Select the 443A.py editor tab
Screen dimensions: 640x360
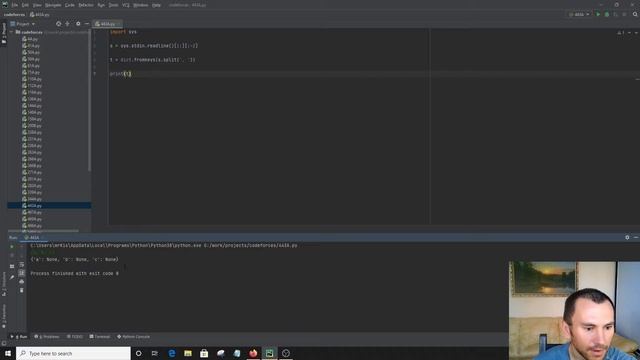(x=107, y=24)
